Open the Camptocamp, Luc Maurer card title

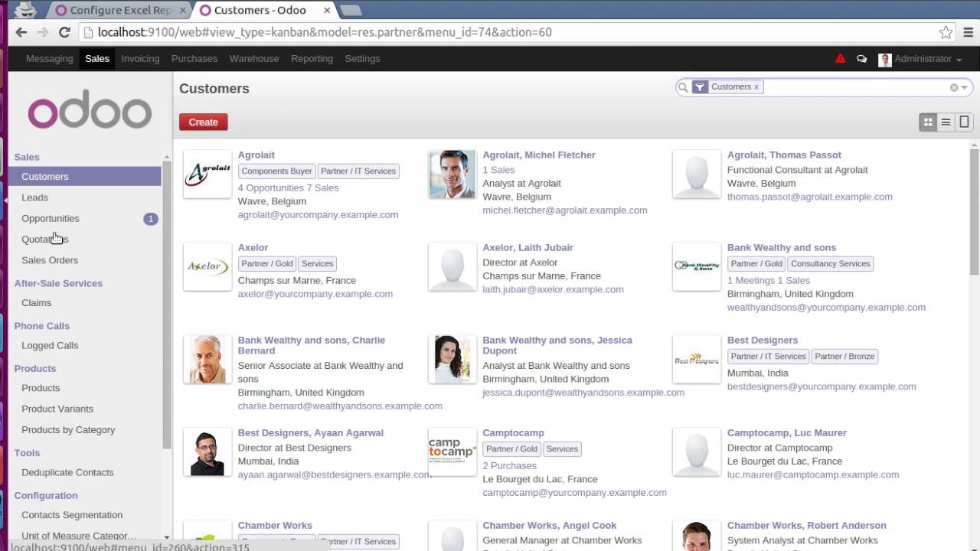click(786, 433)
